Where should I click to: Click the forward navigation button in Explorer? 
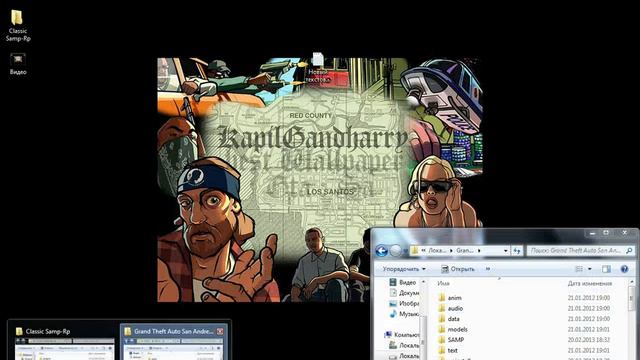tap(396, 250)
